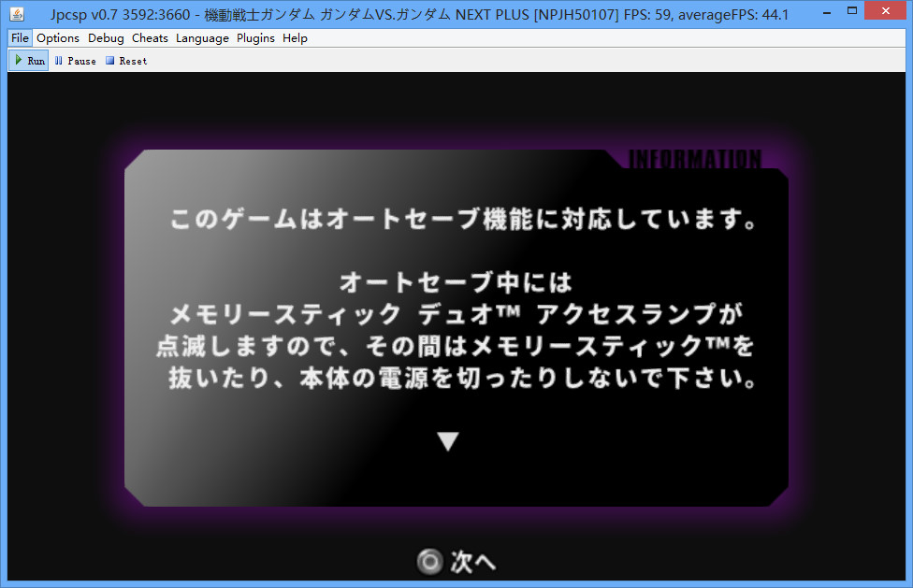Open the Plugins menu
Image resolution: width=913 pixels, height=588 pixels.
point(255,38)
